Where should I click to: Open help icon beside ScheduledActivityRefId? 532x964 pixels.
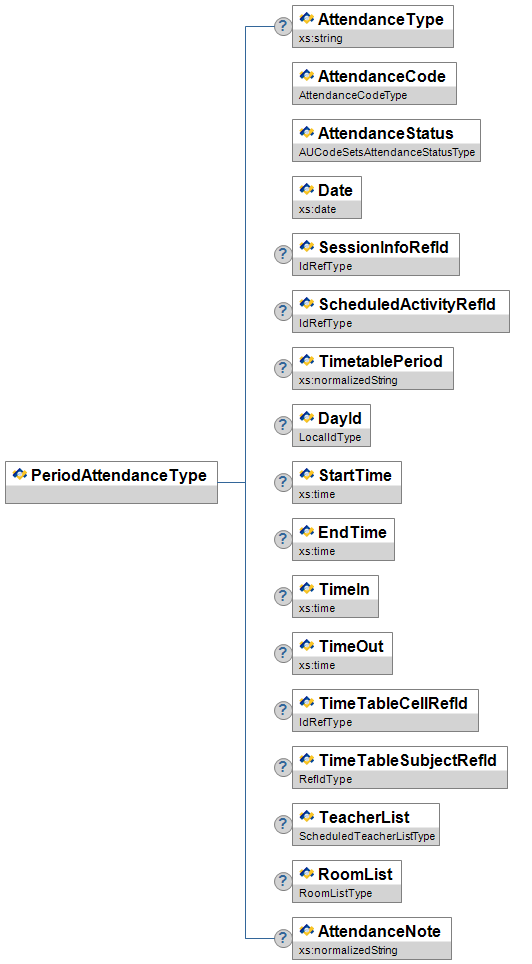click(283, 312)
